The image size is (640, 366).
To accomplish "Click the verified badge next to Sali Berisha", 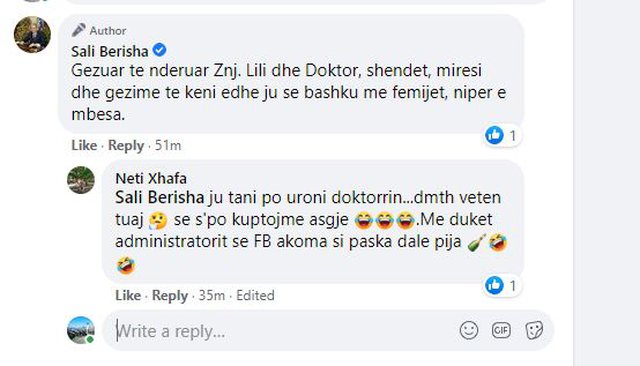I will (159, 51).
